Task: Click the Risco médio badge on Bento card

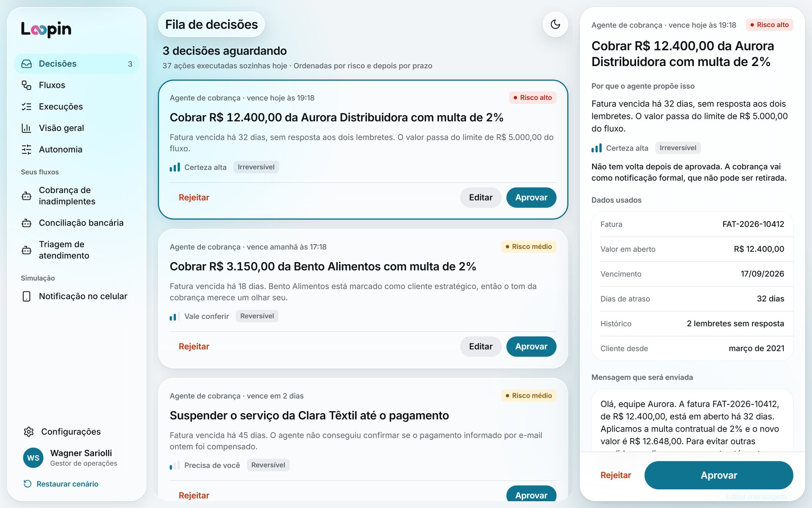Action: (x=529, y=247)
